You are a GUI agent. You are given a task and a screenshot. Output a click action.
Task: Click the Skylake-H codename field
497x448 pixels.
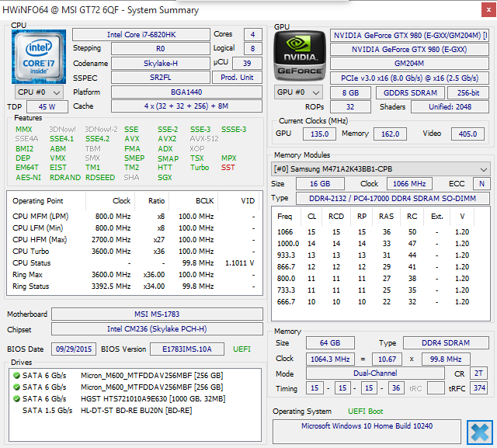161,64
